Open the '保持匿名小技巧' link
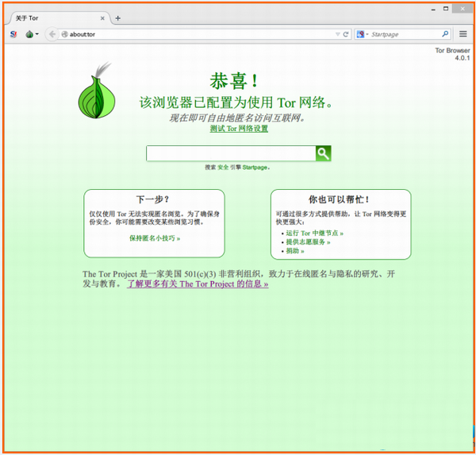The width and height of the screenshot is (476, 455). (x=155, y=238)
